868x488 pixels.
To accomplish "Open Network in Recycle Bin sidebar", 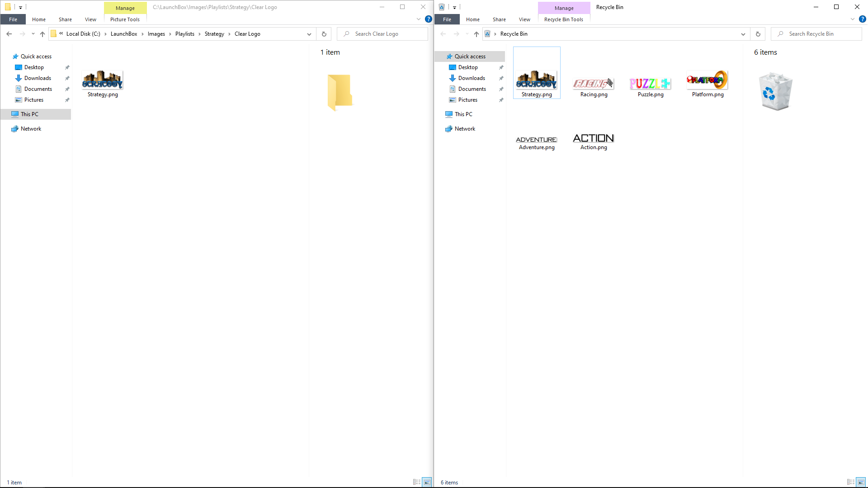I will click(x=465, y=129).
